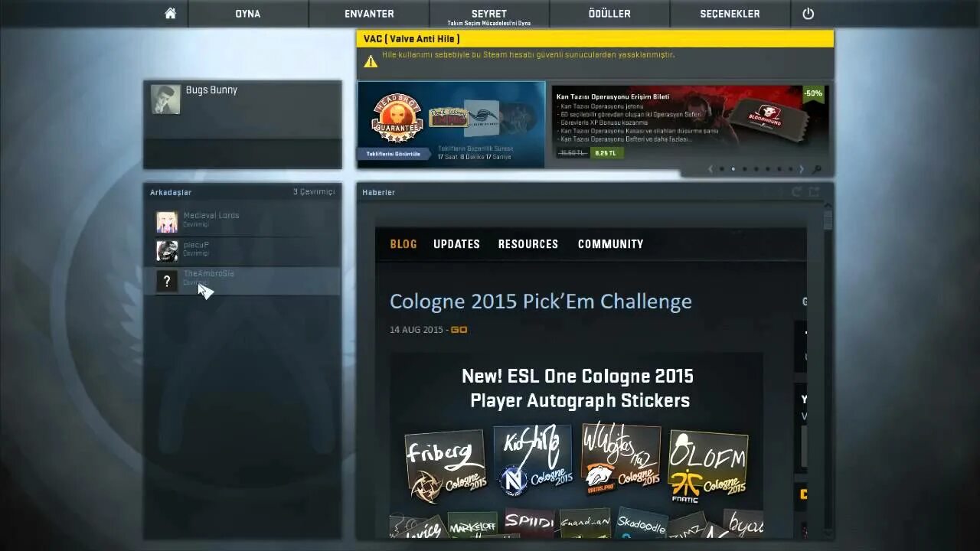
Task: Select the first store banner dot
Action: pos(722,169)
